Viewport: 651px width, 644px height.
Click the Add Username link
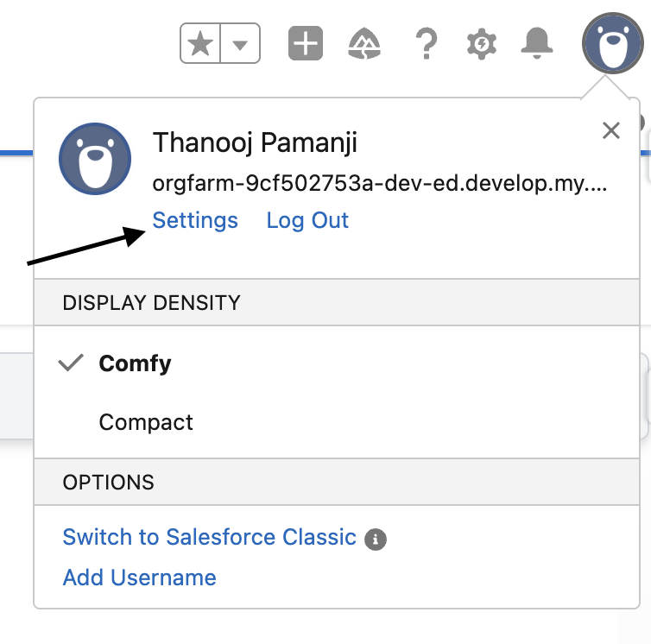140,578
